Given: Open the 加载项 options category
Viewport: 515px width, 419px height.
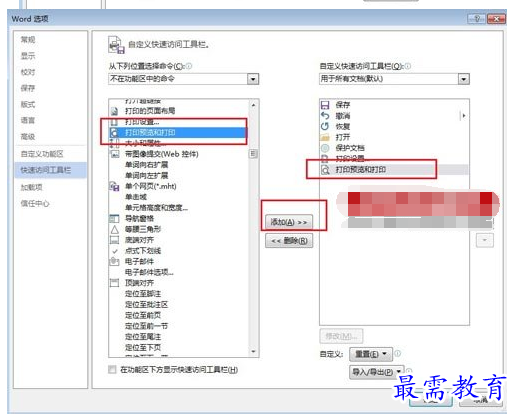Looking at the screenshot, I should pos(31,187).
